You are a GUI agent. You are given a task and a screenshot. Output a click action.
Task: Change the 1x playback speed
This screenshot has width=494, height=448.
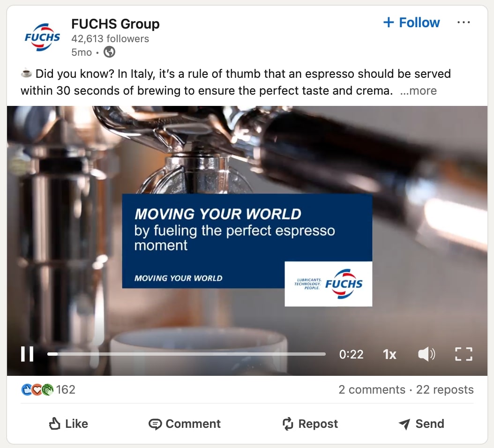point(389,354)
